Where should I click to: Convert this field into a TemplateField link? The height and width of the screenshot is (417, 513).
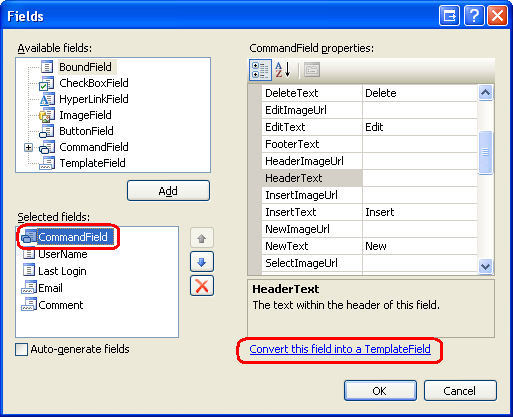click(x=340, y=349)
